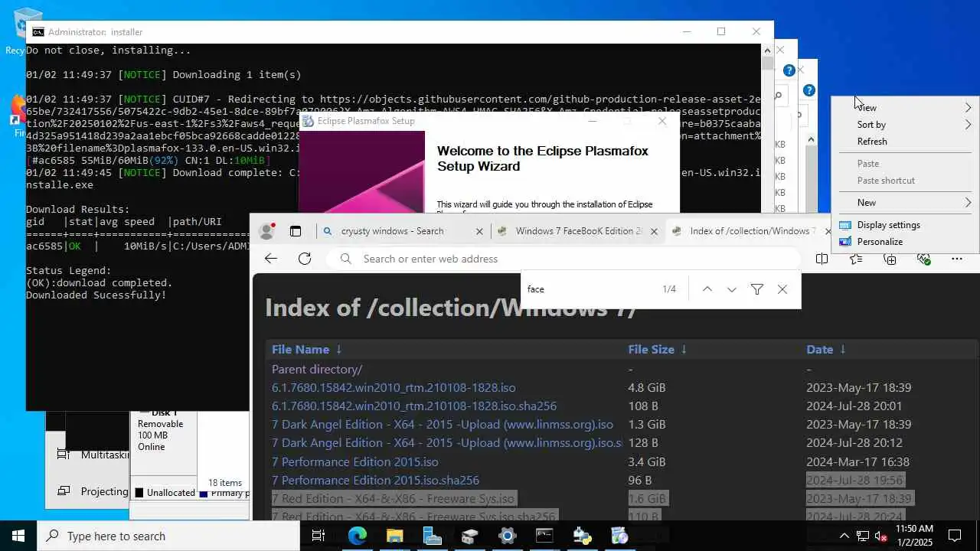Click the taskbar clock showing 11:50 AM

coord(914,536)
